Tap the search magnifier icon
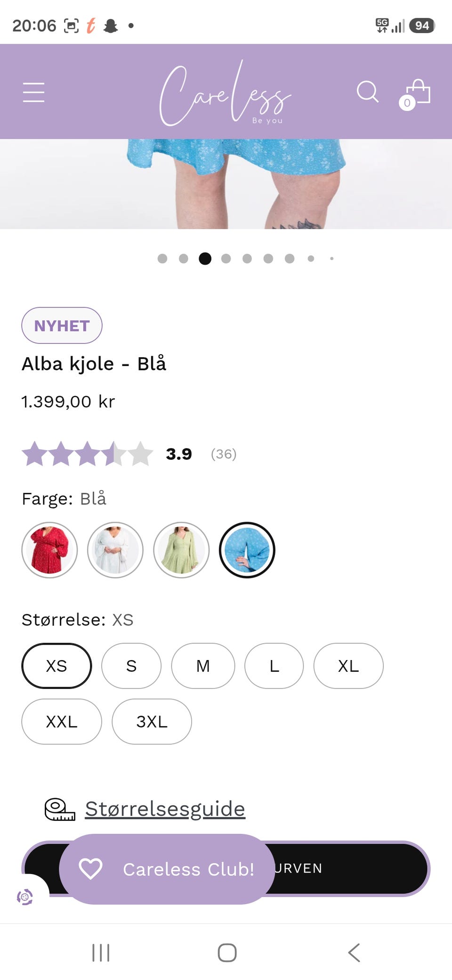Viewport: 452px width, 980px height. point(368,91)
